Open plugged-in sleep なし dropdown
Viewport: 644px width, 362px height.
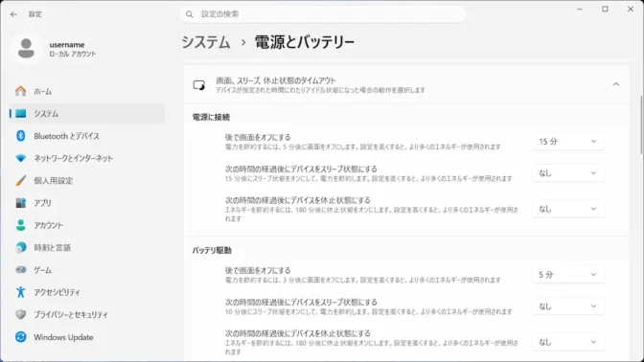tap(568, 173)
